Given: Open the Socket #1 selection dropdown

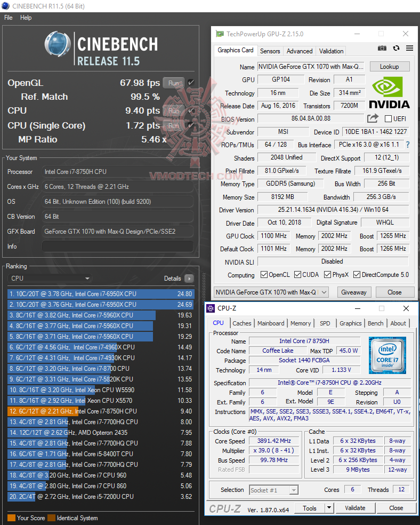Looking at the screenshot, I should (x=273, y=490).
